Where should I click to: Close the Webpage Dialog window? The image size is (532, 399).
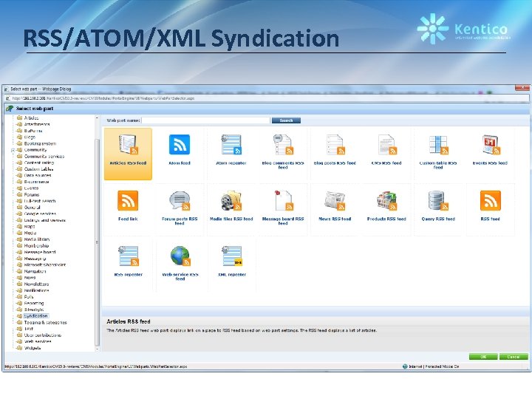click(522, 87)
